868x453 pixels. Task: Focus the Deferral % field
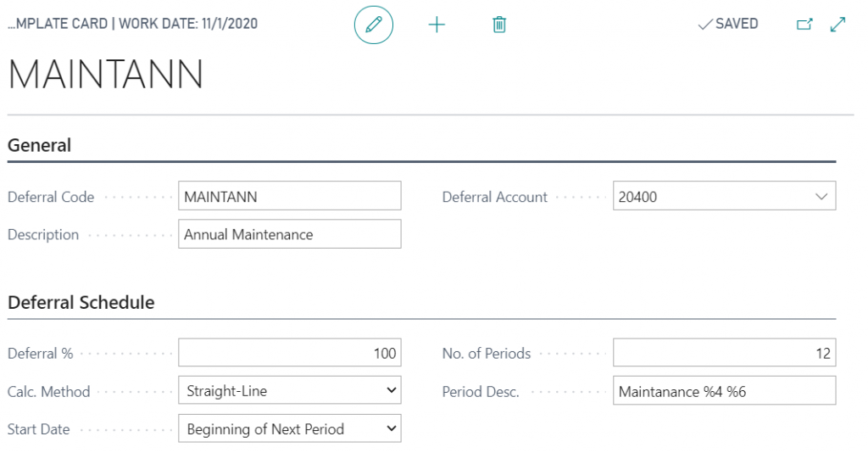289,354
